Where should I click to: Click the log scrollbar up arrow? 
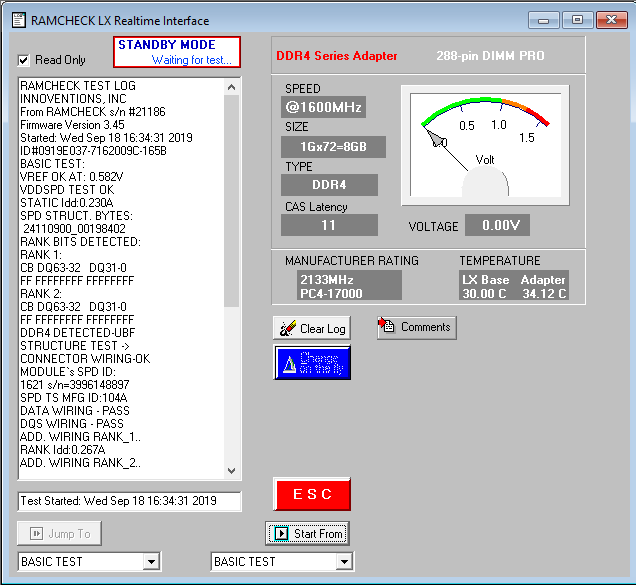[232, 87]
